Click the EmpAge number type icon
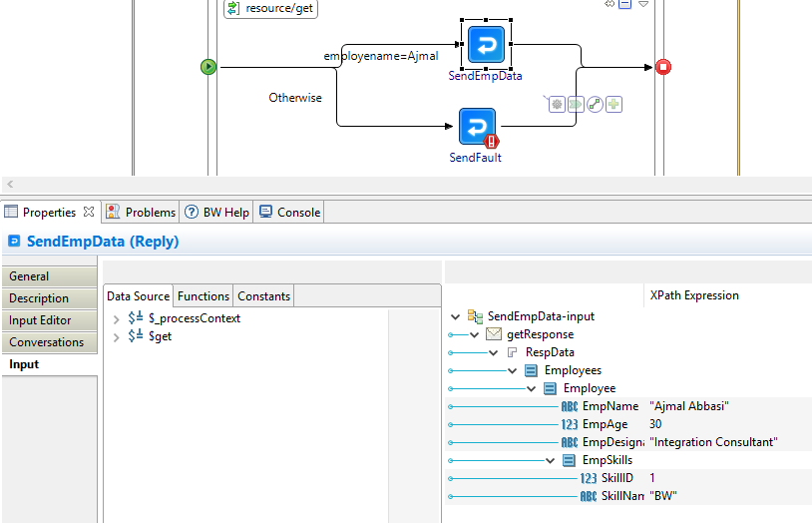 pyautogui.click(x=570, y=424)
